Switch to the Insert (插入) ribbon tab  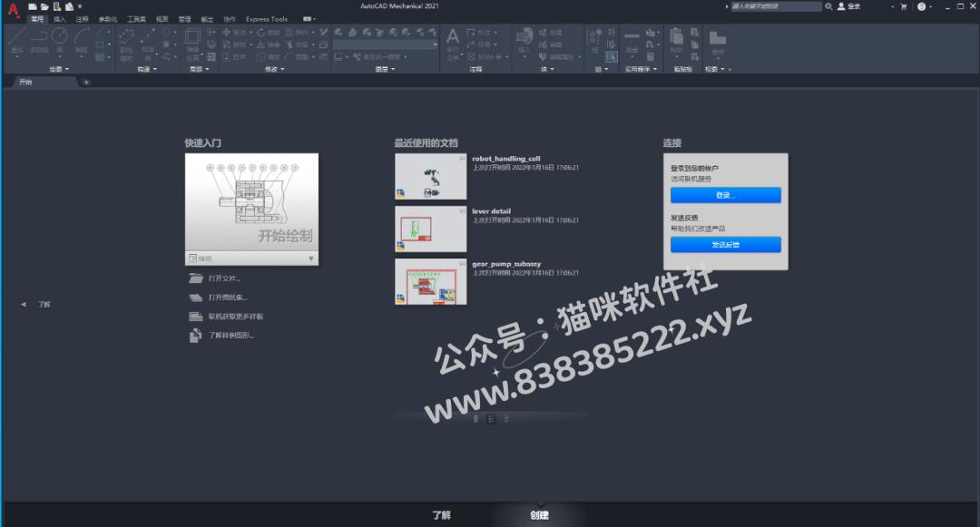tap(59, 19)
